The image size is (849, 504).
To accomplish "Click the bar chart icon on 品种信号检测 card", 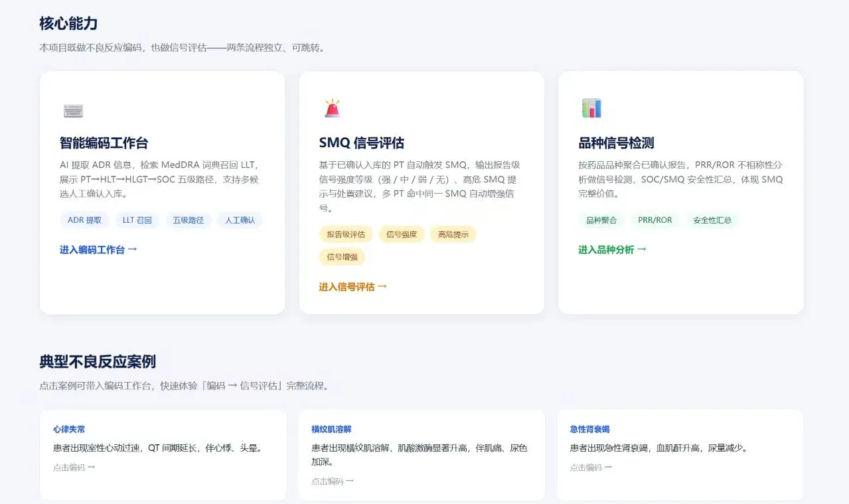I will (591, 108).
